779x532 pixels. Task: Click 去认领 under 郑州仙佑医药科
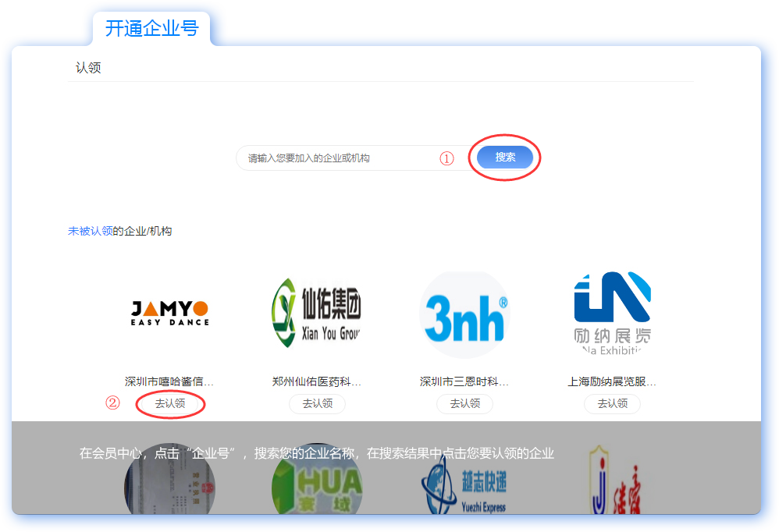(x=318, y=403)
